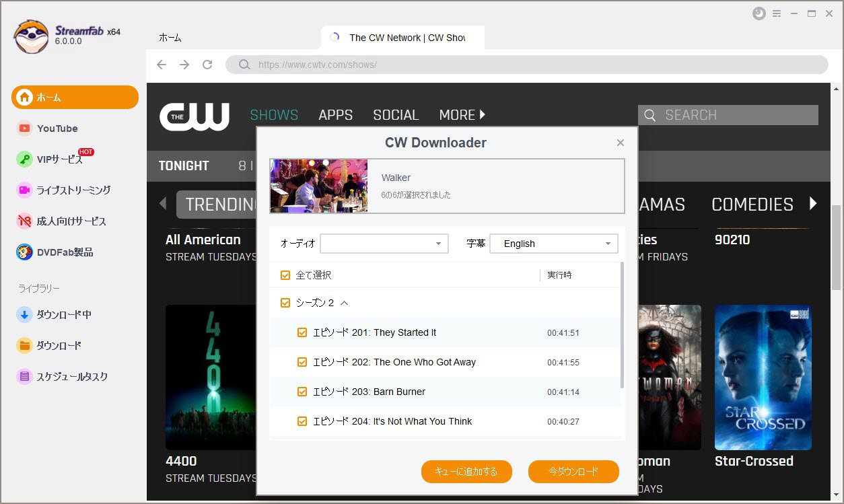Image resolution: width=844 pixels, height=504 pixels.
Task: Click the web page vertical scrollbar
Action: pyautogui.click(x=836, y=248)
